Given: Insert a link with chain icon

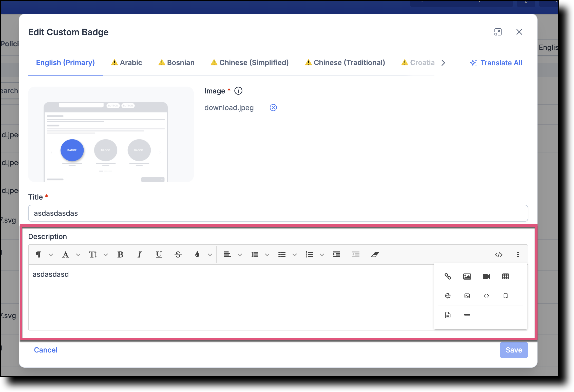Looking at the screenshot, I should (x=448, y=276).
